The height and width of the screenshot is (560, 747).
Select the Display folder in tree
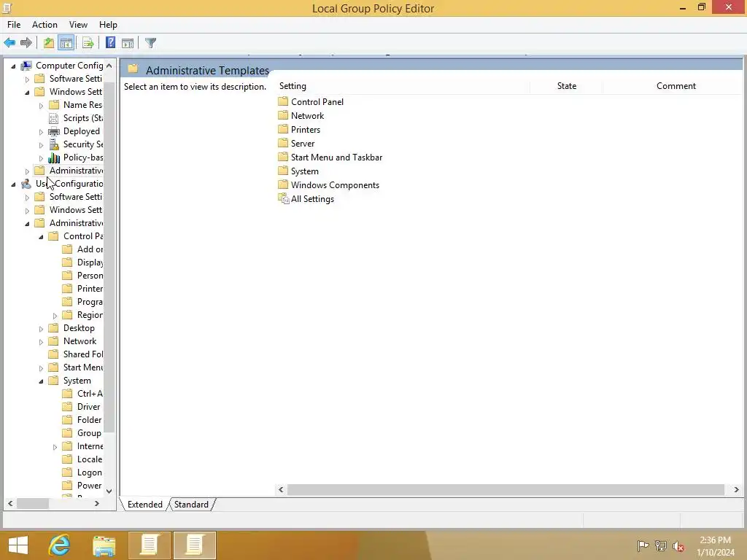[x=83, y=262]
